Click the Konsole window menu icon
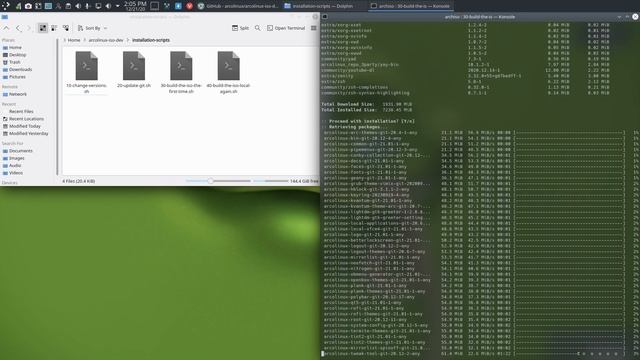This screenshot has height=360, width=640. tap(325, 17)
